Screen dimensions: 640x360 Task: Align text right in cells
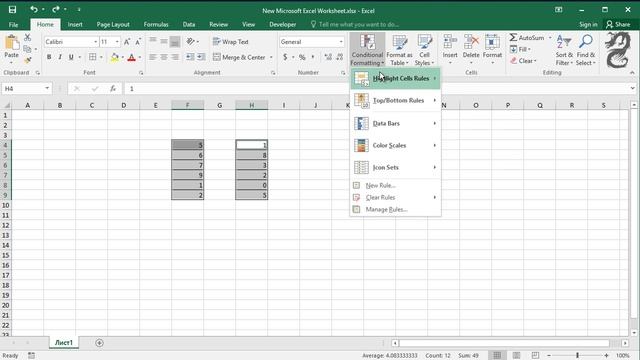click(x=175, y=57)
